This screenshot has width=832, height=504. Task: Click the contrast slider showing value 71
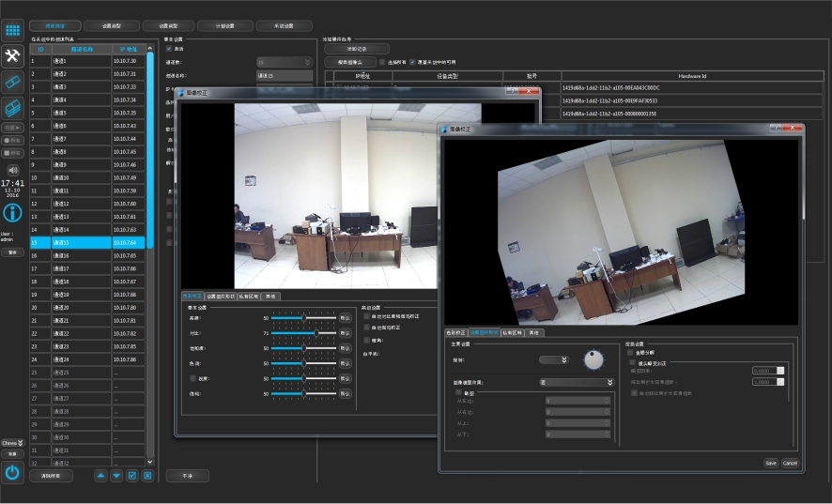point(316,332)
